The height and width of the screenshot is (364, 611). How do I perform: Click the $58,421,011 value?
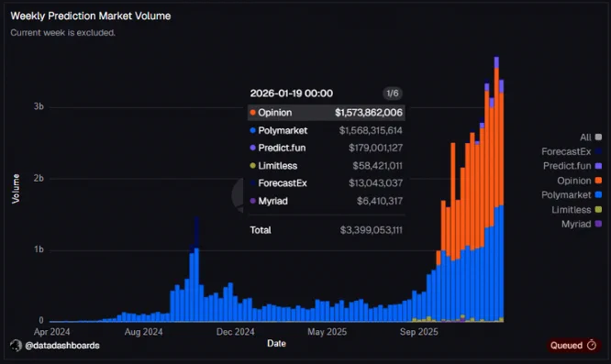[x=378, y=166]
